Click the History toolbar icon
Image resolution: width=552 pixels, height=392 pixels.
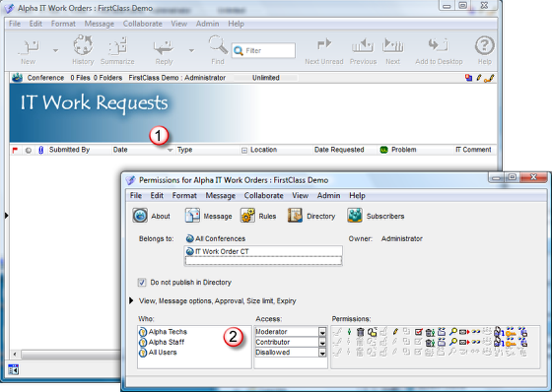(x=83, y=45)
